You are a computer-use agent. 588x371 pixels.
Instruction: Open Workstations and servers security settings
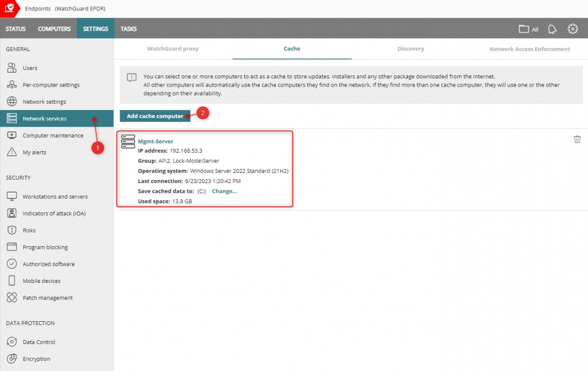tap(54, 196)
